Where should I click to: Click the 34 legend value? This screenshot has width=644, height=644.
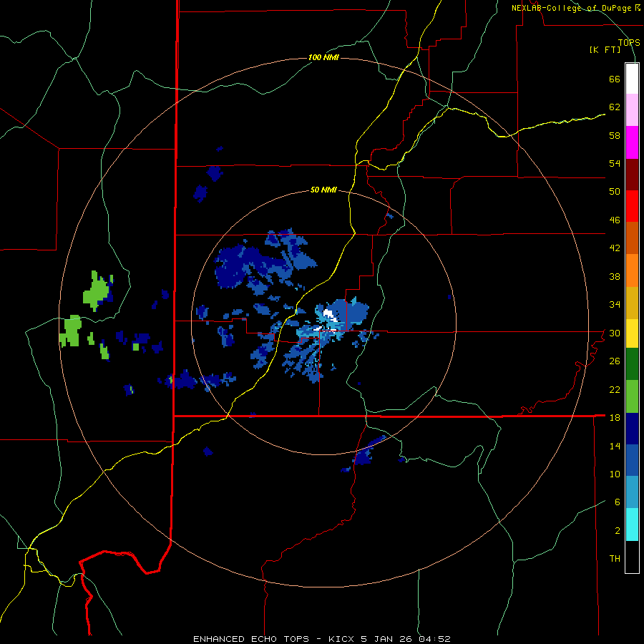pos(615,305)
